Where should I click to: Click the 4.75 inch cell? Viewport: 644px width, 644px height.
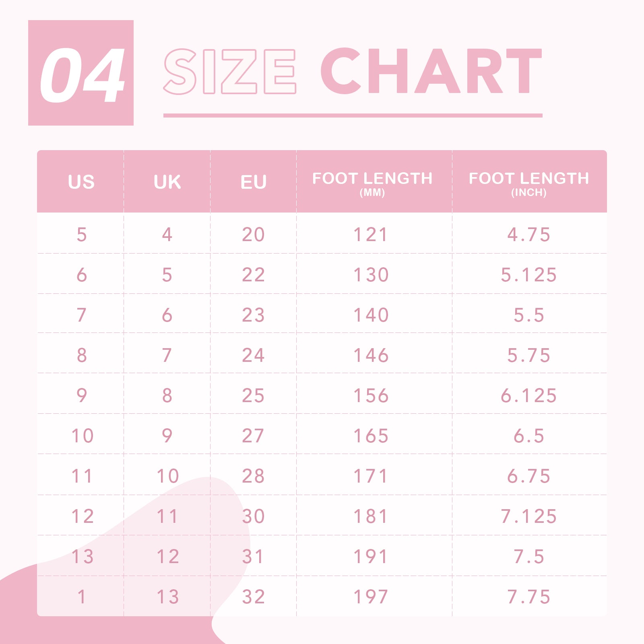point(529,234)
